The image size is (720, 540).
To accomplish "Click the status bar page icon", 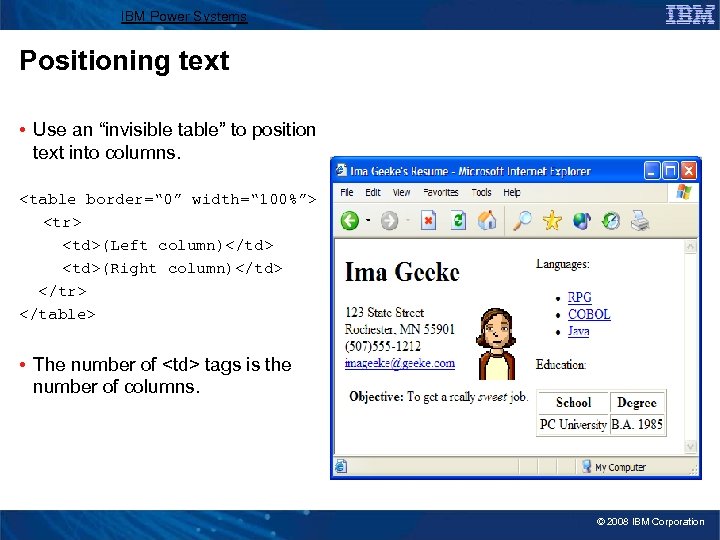I will [341, 467].
